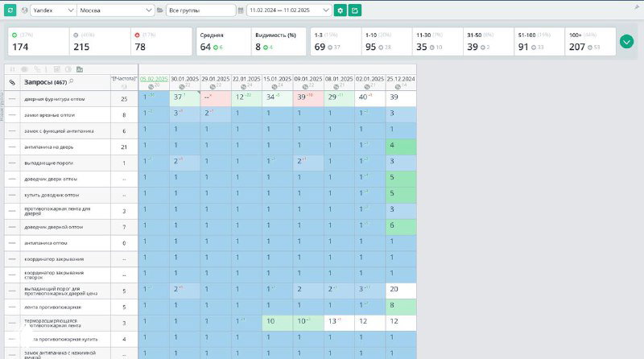Viewport: 644px width, 359px height.
Task: Click the globe icon under 08.01.2025
Action: tap(336, 87)
